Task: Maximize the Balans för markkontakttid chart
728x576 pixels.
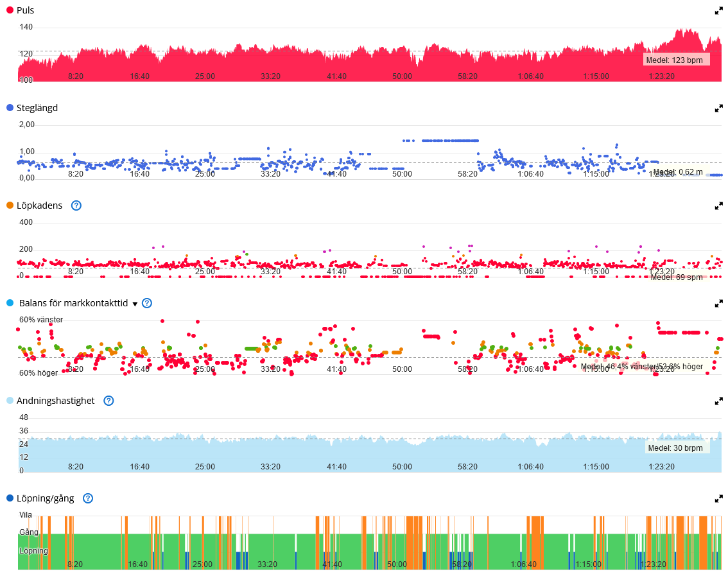Action: tap(718, 303)
